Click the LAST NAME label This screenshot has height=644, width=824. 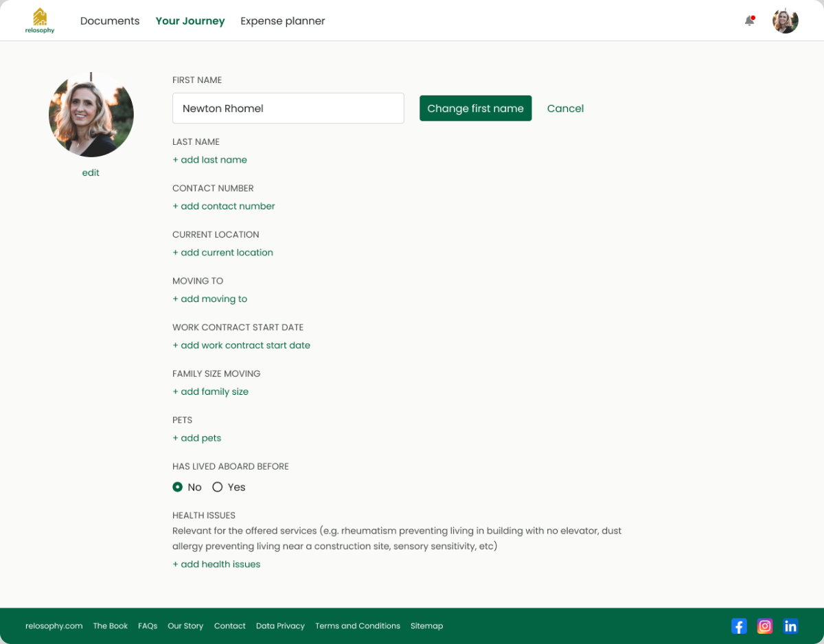[x=196, y=142]
